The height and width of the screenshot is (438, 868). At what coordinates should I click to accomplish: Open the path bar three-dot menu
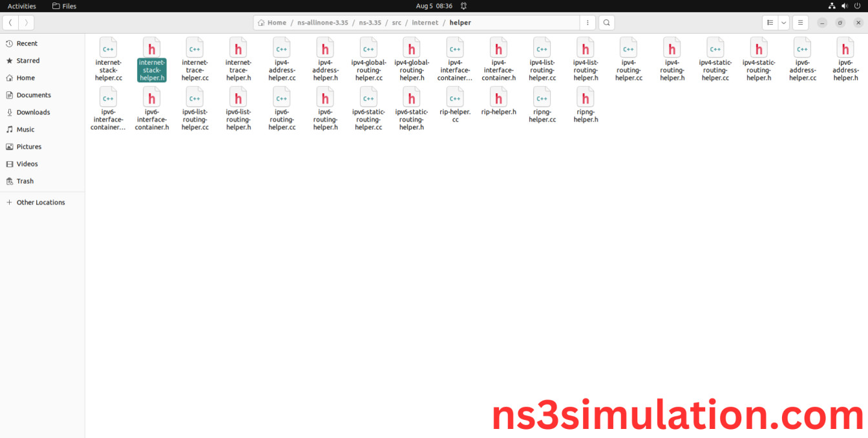tap(587, 23)
